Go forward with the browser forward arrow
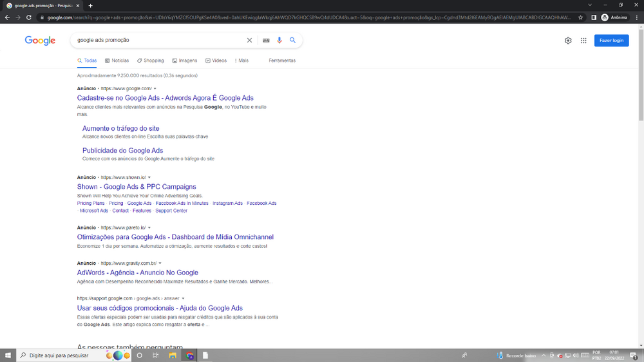Screen dimensions: 644x362 [x=17, y=17]
